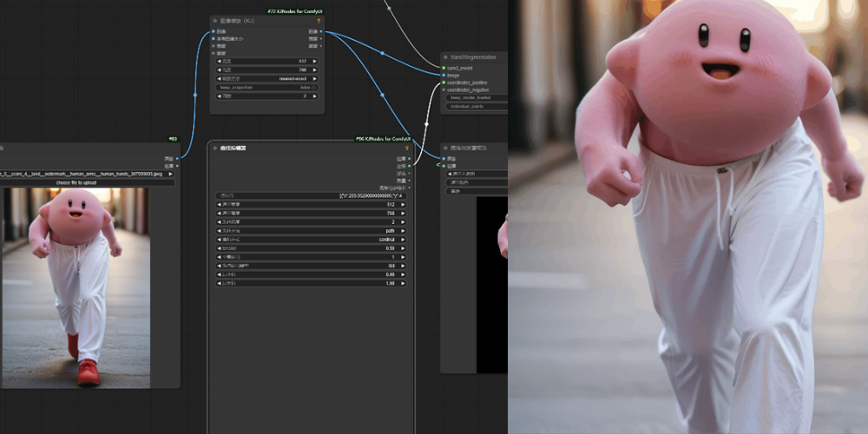Click the image input port on Sam2Segmentation
This screenshot has width=868, height=434.
click(x=444, y=76)
